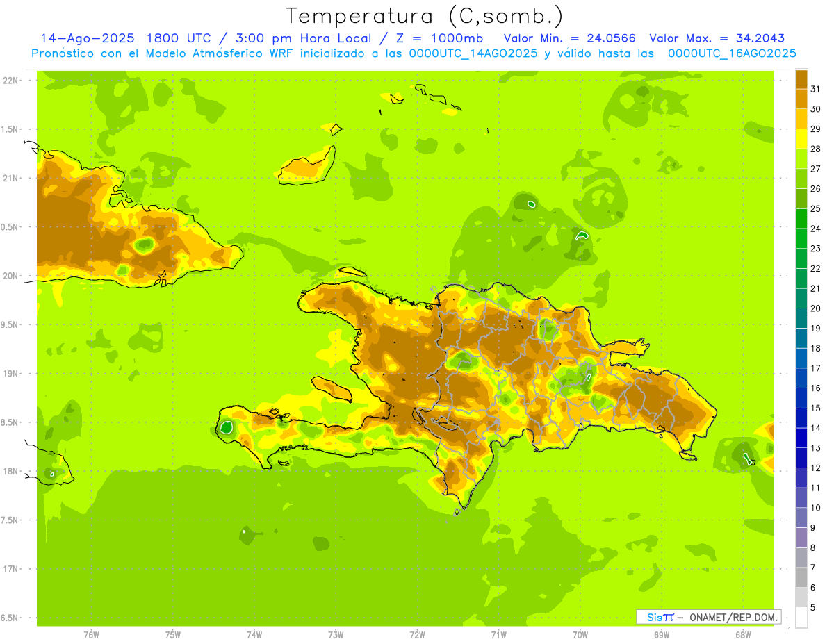Screen dimensions: 834x644
Task: Click the 73W longitude label
Action: 336,636
